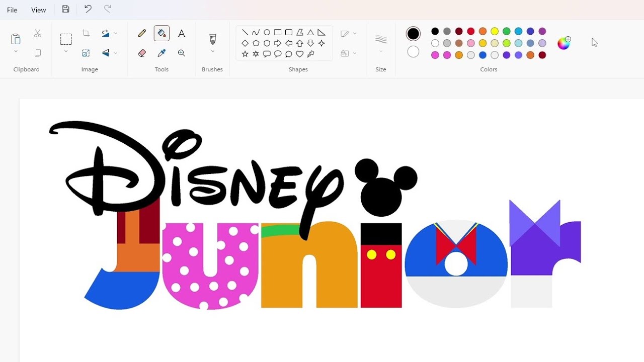Click the Brushes tool icon
The width and height of the screenshot is (644, 362).
pyautogui.click(x=212, y=39)
